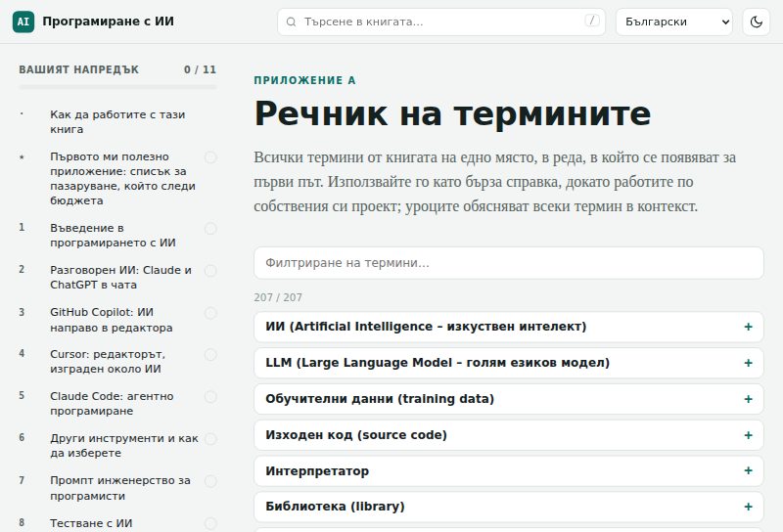
Task: Open Програмиране с ИИ home title
Action: (x=109, y=22)
